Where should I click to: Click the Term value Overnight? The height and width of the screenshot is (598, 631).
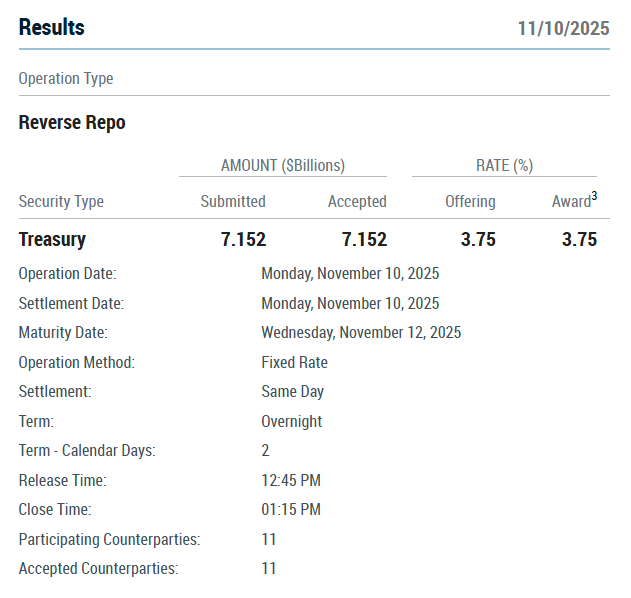pos(292,422)
